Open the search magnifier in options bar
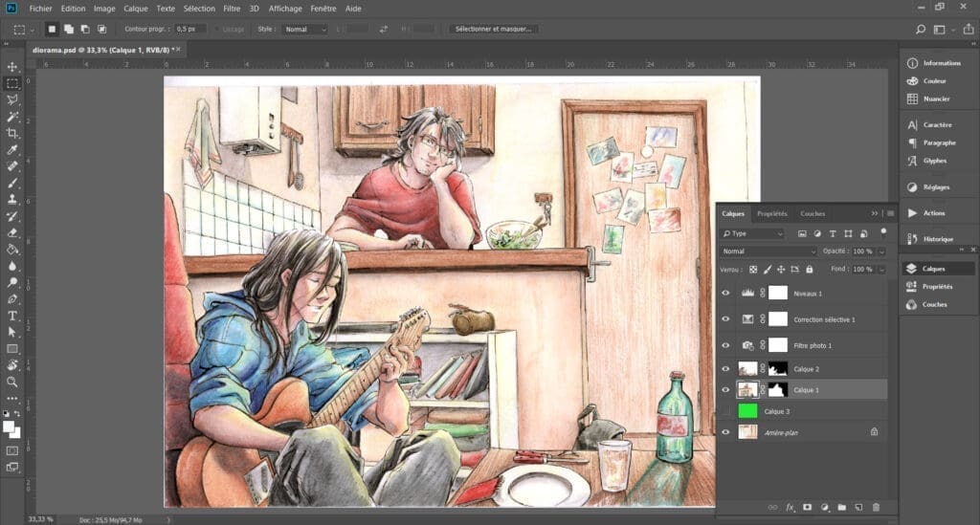This screenshot has height=525, width=980. click(x=920, y=30)
